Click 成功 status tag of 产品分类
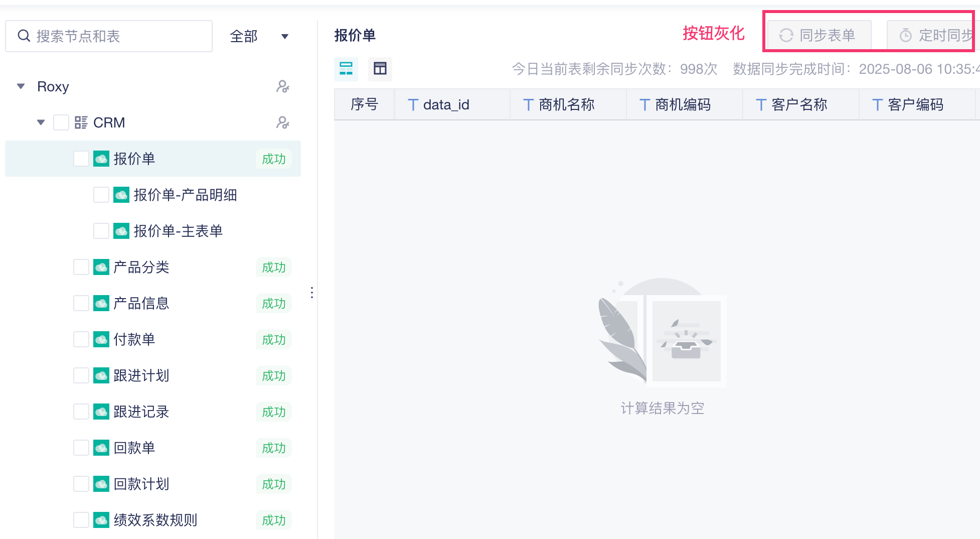Image resolution: width=980 pixels, height=539 pixels. point(274,267)
